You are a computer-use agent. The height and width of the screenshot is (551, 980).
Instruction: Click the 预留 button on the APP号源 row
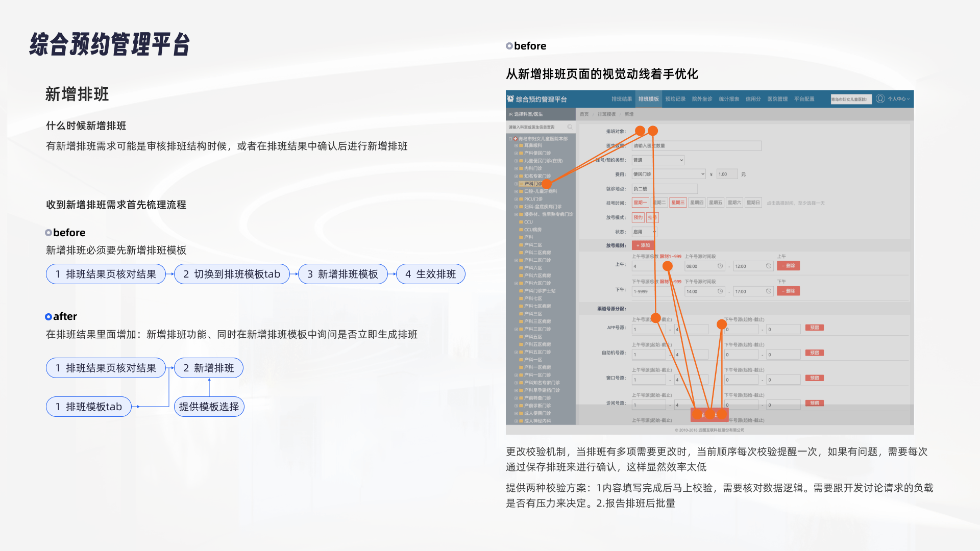point(814,328)
